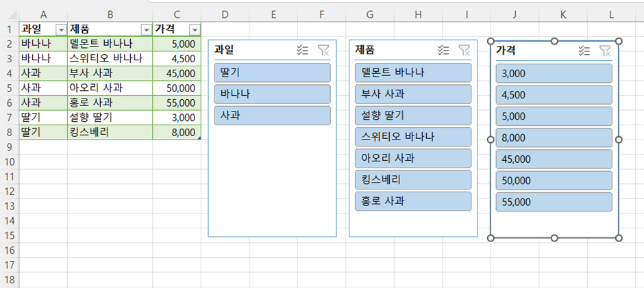Image resolution: width=644 pixels, height=288 pixels.
Task: Filter by 델몬트 바나나 in 제품 slicer
Action: point(413,73)
